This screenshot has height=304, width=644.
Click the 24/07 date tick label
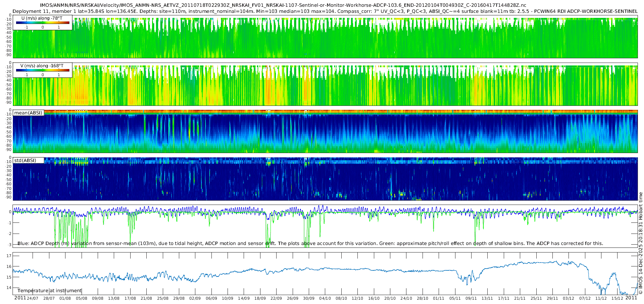(x=33, y=298)
